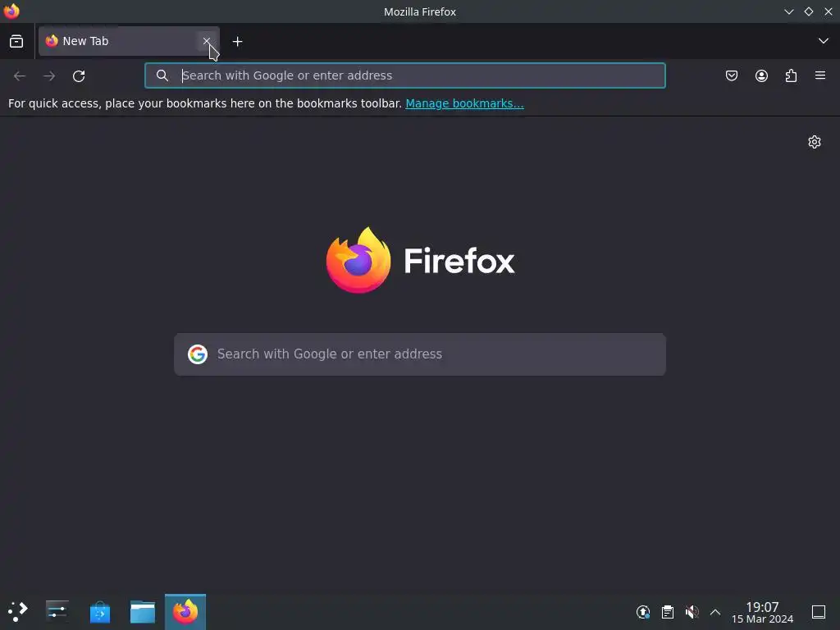The image size is (840, 630).
Task: Go forward one page
Action: (x=49, y=76)
